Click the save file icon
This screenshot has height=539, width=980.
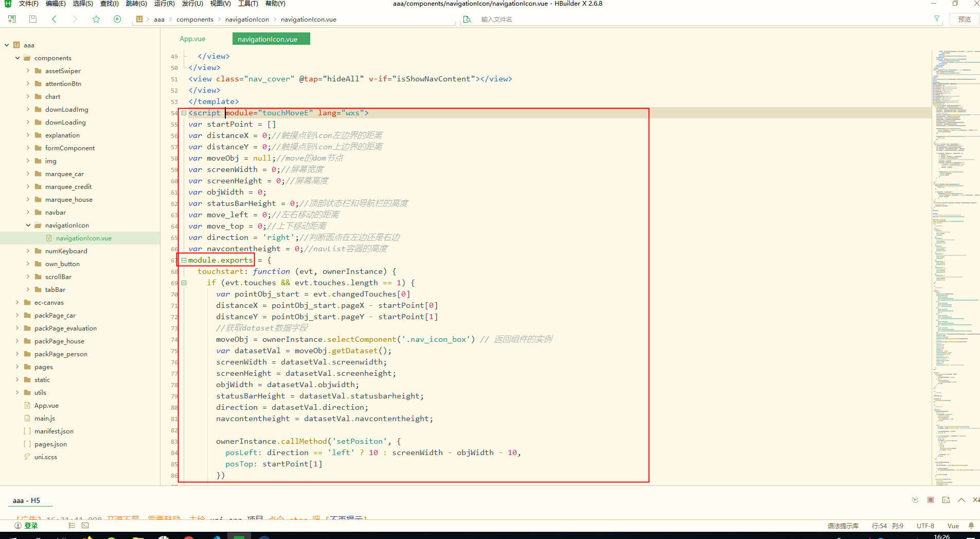coord(33,19)
